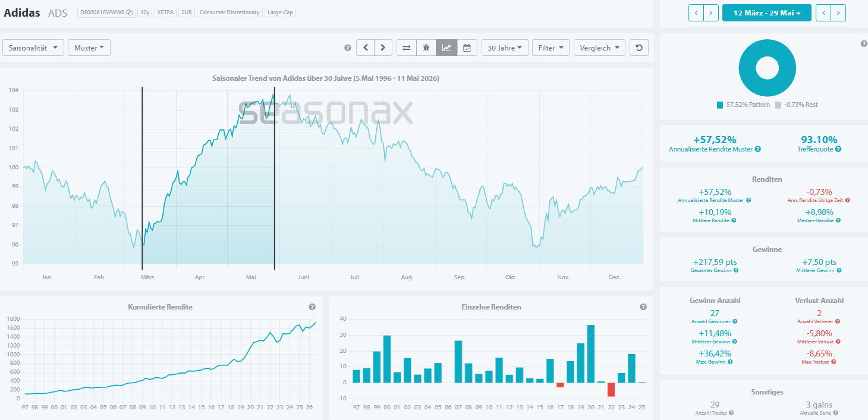Click the calendar check icon in the toolbar
Image resolution: width=868 pixels, height=420 pixels.
click(x=467, y=48)
